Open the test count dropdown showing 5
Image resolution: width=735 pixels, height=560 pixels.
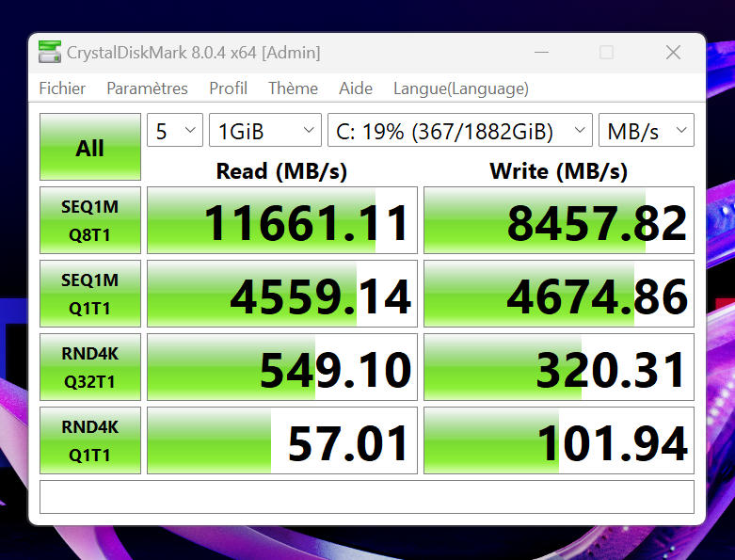[175, 130]
